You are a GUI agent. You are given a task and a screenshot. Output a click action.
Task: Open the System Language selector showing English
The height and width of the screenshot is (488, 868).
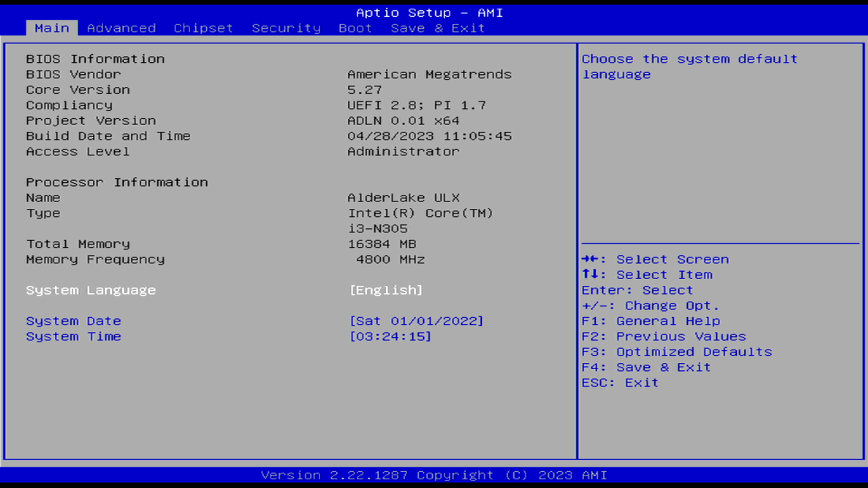(91, 290)
